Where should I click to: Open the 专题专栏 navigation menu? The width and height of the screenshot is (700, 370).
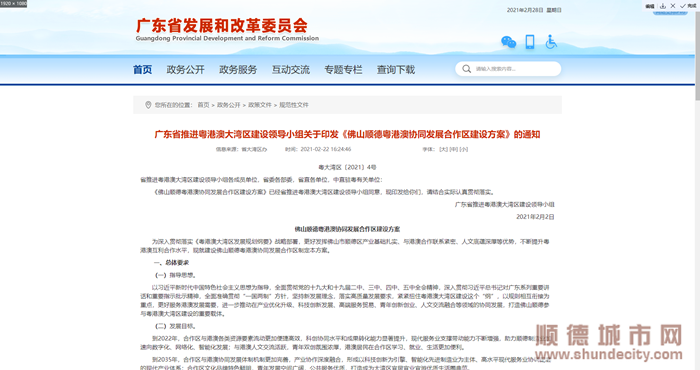coord(343,70)
